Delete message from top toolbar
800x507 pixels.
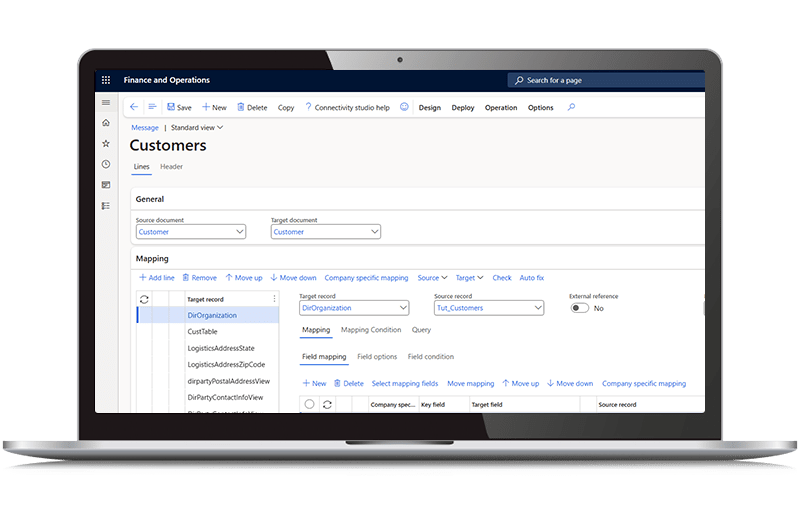252,108
